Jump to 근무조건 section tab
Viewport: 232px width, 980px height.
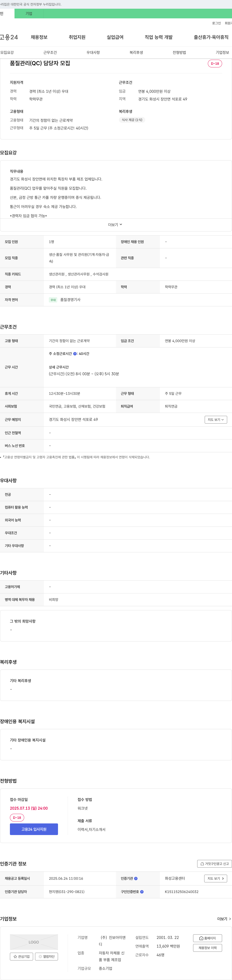[50, 52]
